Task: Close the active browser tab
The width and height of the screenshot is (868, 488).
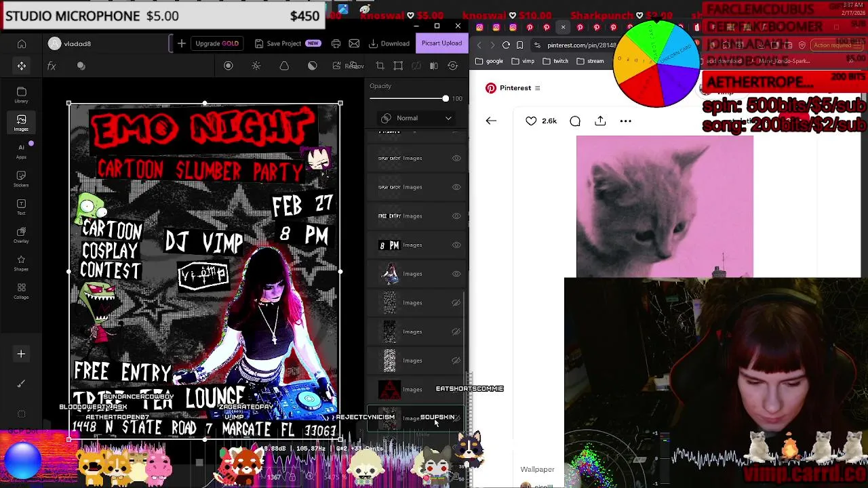Action: (563, 27)
